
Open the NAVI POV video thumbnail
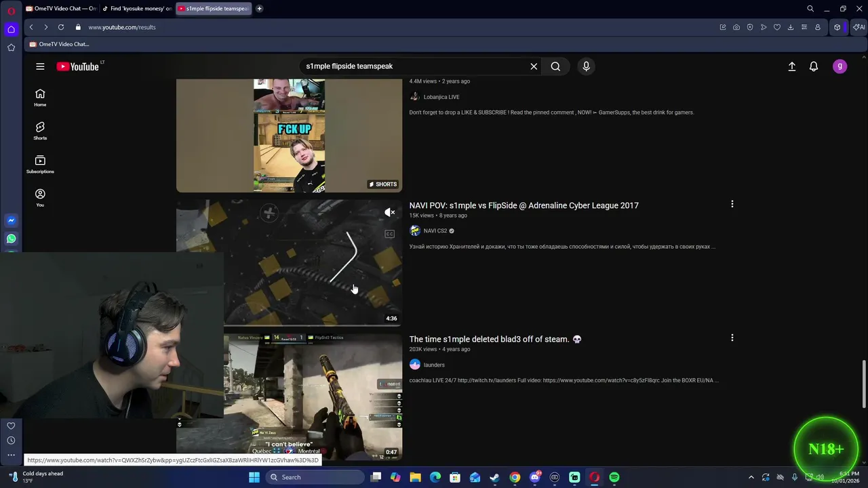[x=289, y=262]
